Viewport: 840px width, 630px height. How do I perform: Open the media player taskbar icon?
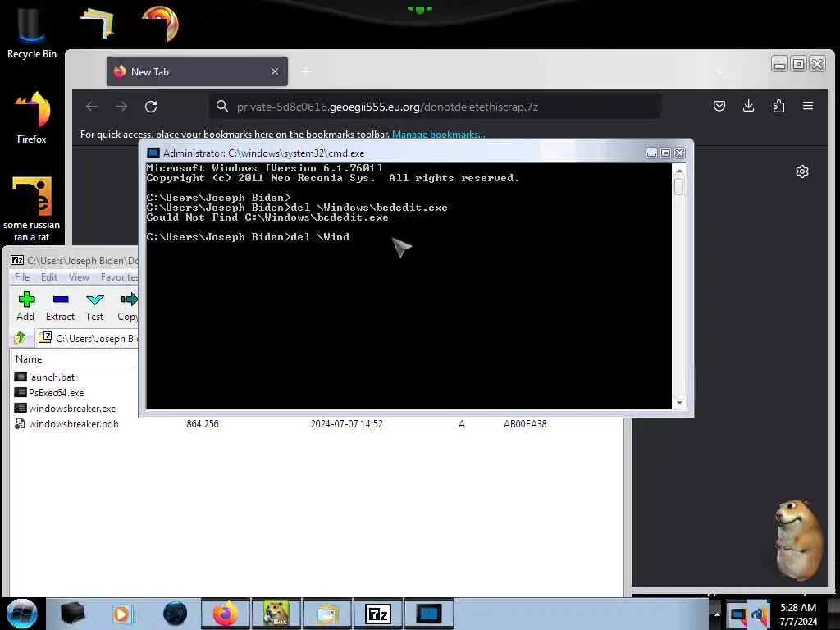coord(123,614)
